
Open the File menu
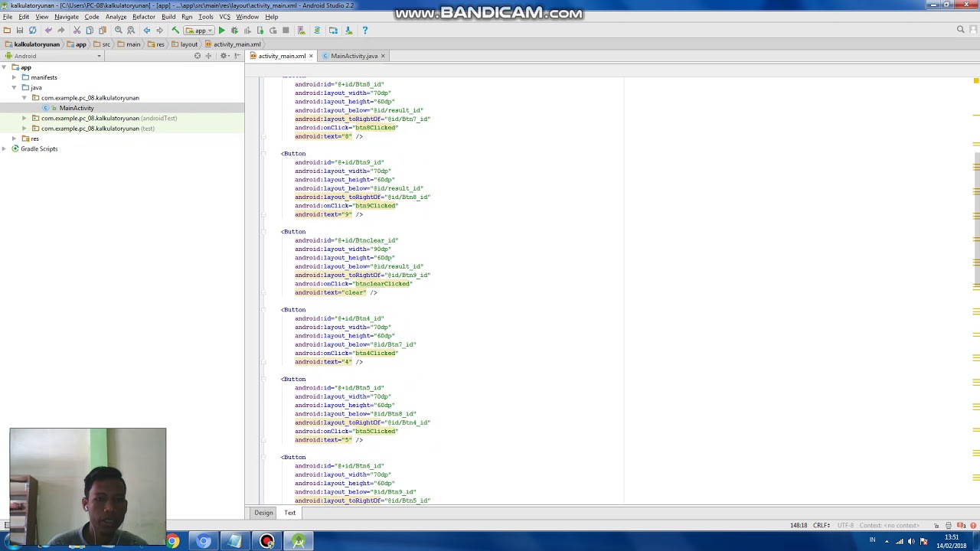coord(8,17)
